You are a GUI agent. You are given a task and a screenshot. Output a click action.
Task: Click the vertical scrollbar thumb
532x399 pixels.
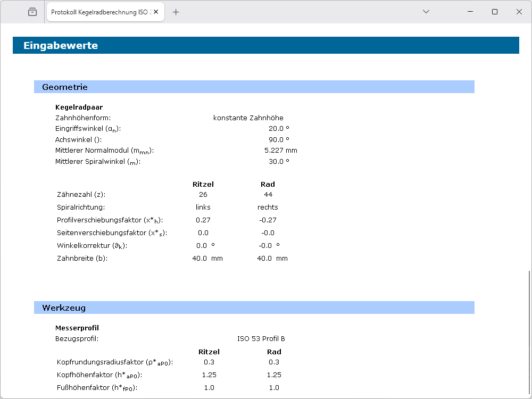(x=528, y=330)
